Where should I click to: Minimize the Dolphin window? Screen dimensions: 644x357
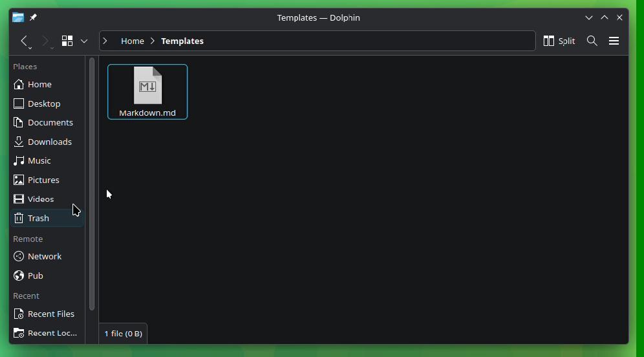click(x=588, y=17)
